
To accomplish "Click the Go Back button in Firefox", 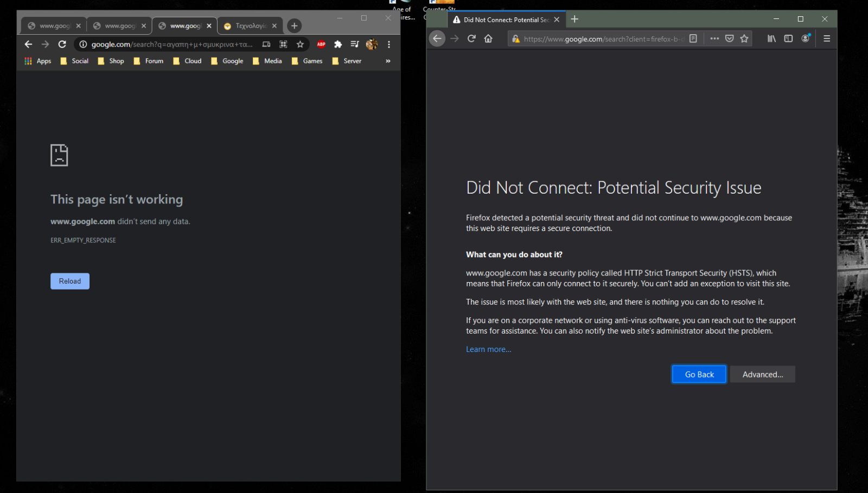I will [x=699, y=374].
